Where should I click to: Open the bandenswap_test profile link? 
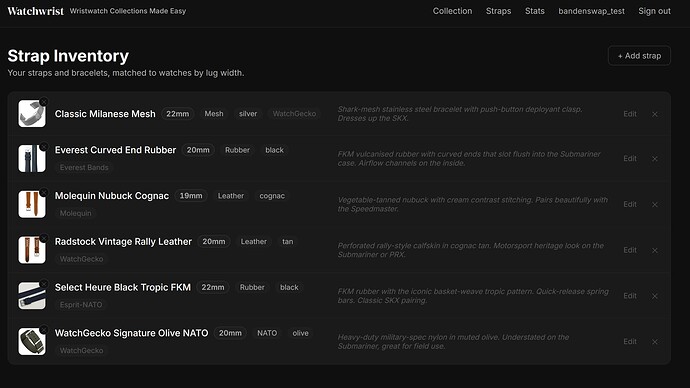coord(591,11)
